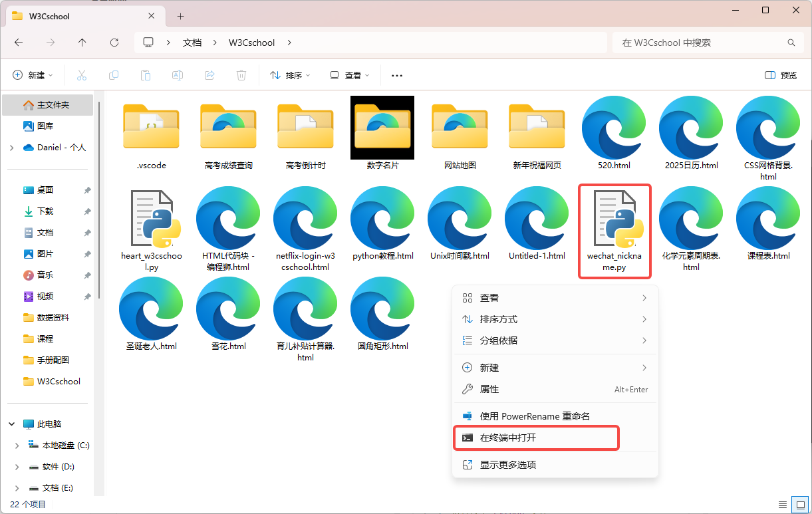Choose 显示更多选项 in context menu
812x514 pixels.
pyautogui.click(x=555, y=465)
